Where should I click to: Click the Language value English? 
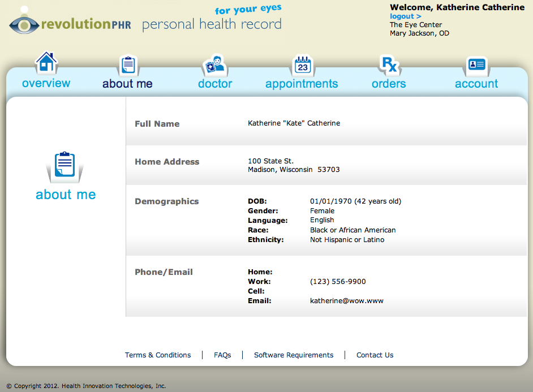(322, 220)
